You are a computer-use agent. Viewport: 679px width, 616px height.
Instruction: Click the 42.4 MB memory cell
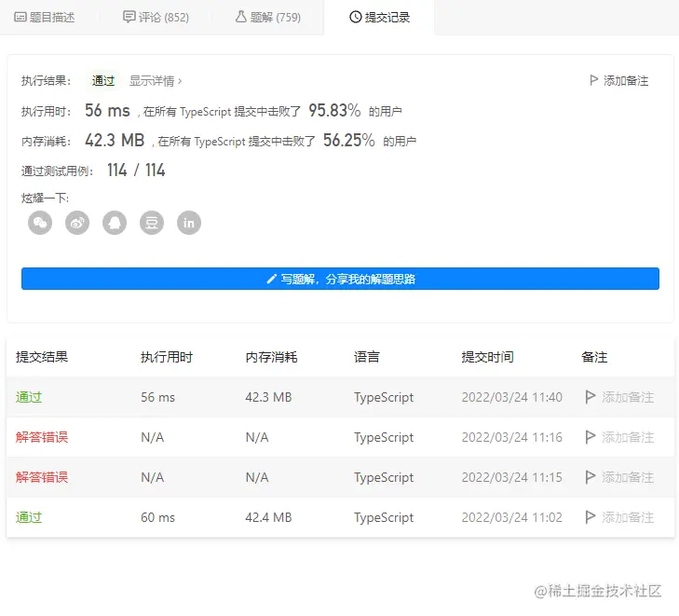[x=268, y=517]
